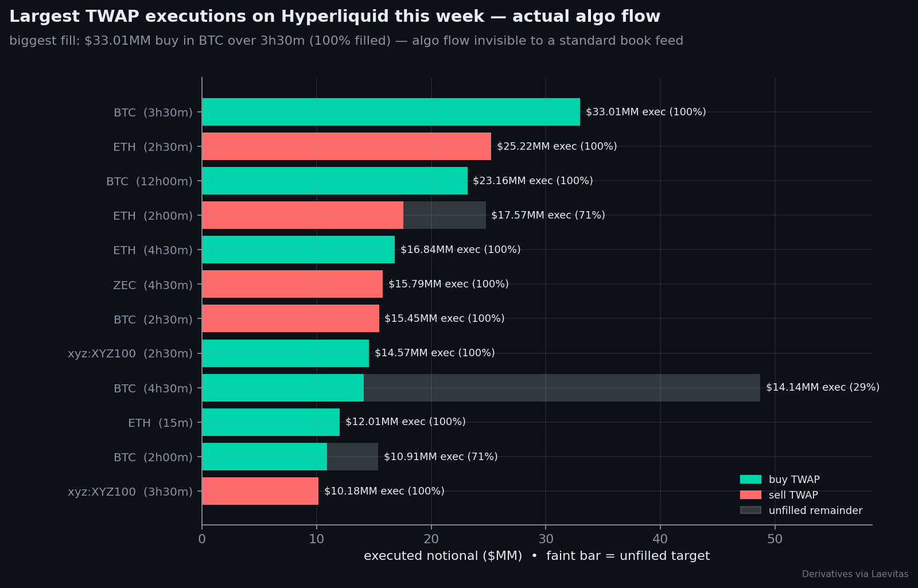Click the gray unfilled remainder of BTC 2h00m
The image size is (918, 588).
pyautogui.click(x=352, y=457)
